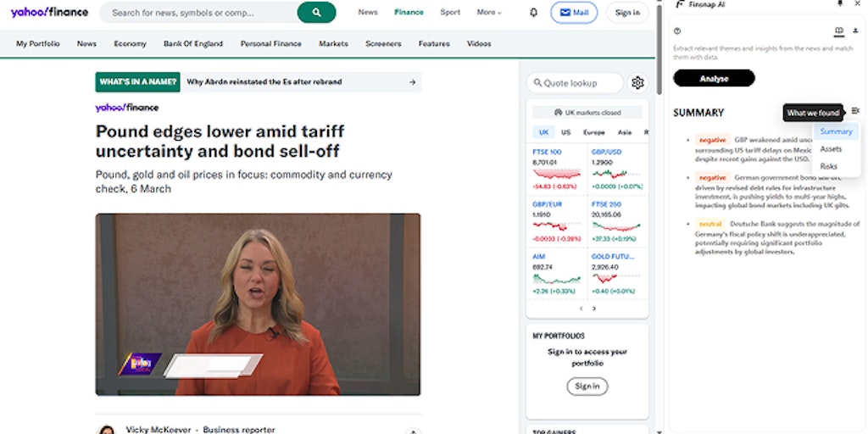This screenshot has width=868, height=434.
Task: Go to the previous market ticker page
Action: coord(581,309)
